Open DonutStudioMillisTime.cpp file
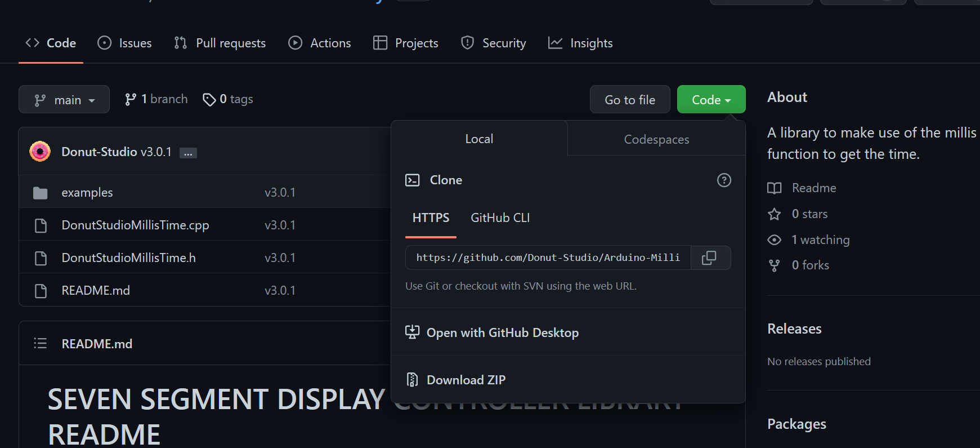 [x=135, y=225]
